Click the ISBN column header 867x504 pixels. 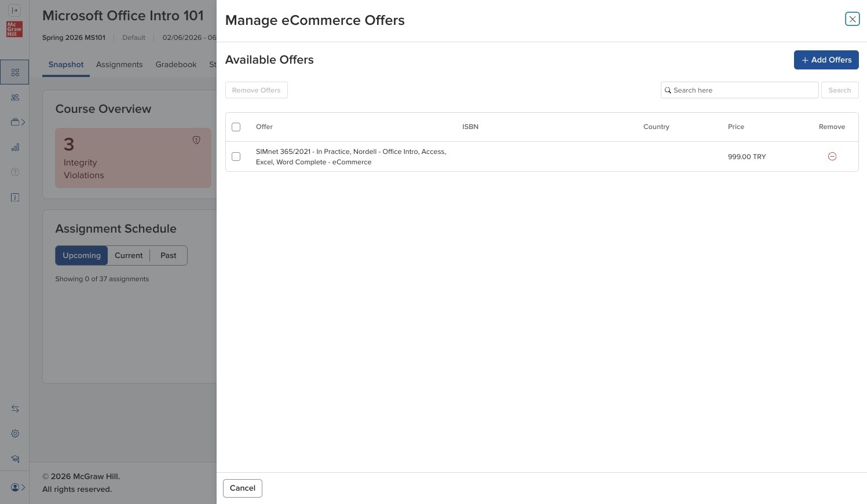(470, 127)
